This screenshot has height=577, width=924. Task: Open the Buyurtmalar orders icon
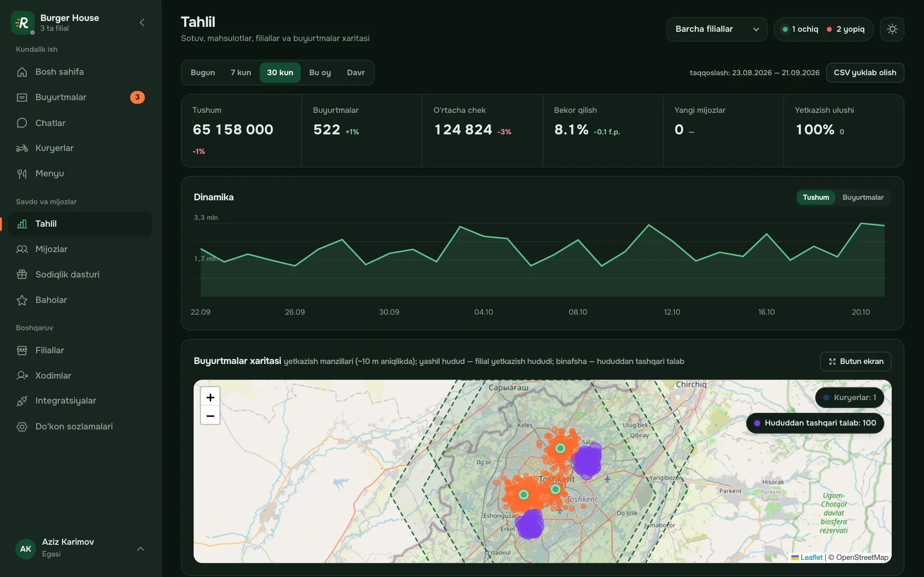point(22,97)
